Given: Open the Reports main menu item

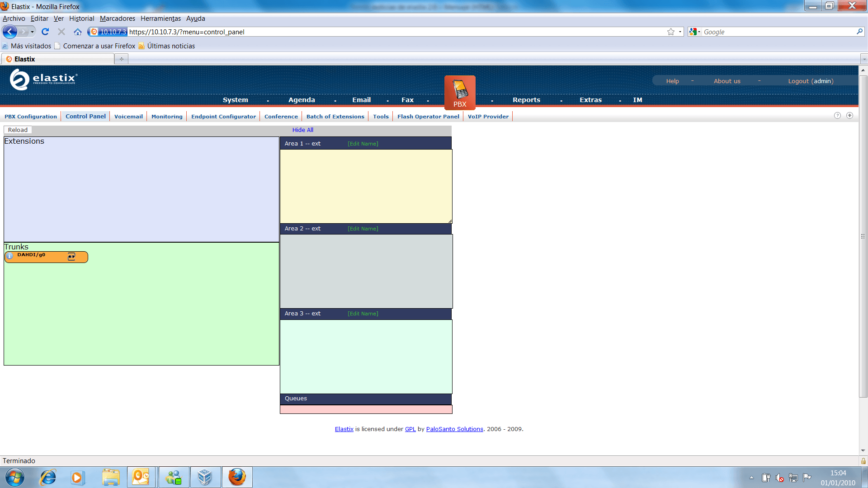Looking at the screenshot, I should (526, 100).
